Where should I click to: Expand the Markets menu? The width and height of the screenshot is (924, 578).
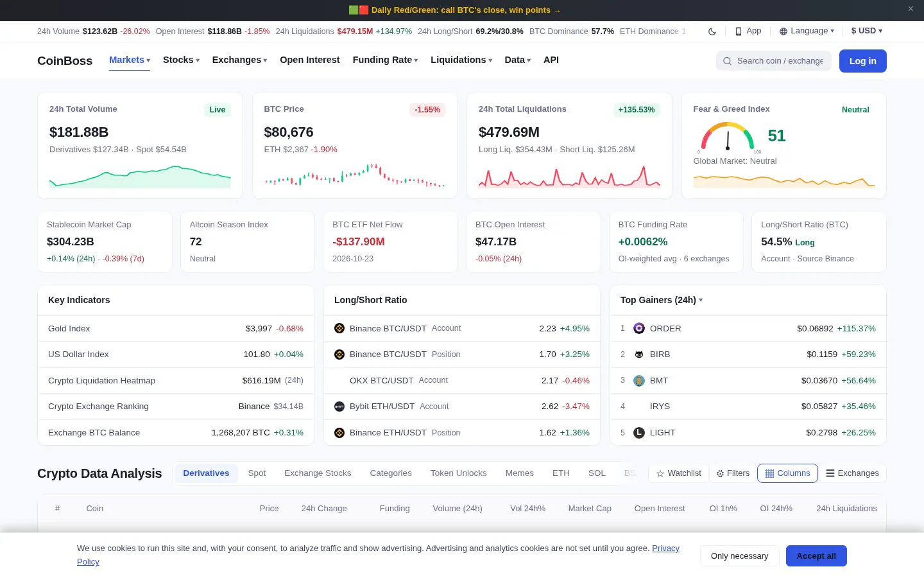pos(130,60)
